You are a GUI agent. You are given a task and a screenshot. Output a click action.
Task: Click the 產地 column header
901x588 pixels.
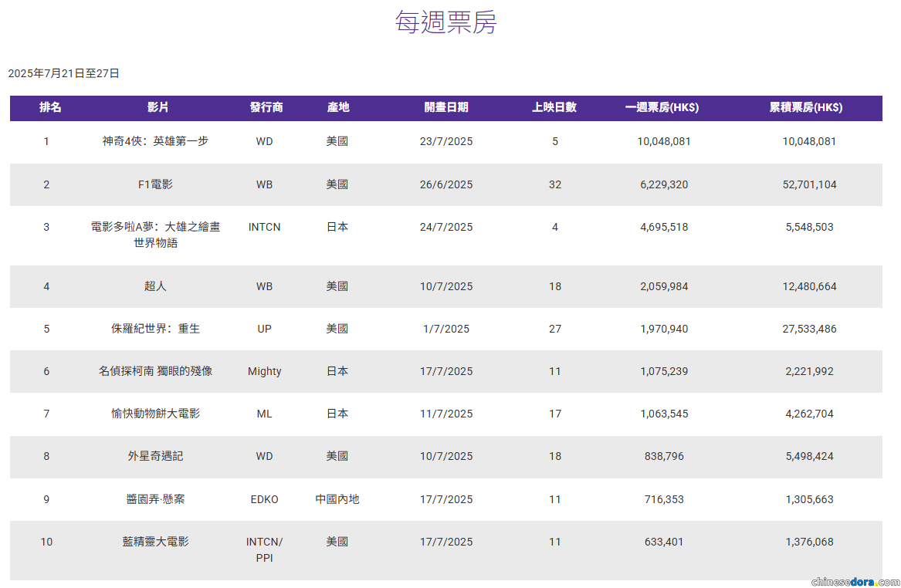tap(338, 108)
